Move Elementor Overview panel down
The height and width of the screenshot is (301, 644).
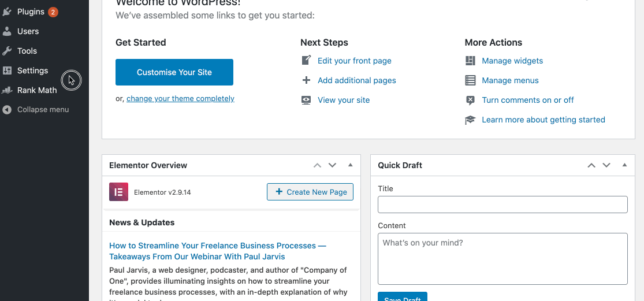[x=332, y=165]
